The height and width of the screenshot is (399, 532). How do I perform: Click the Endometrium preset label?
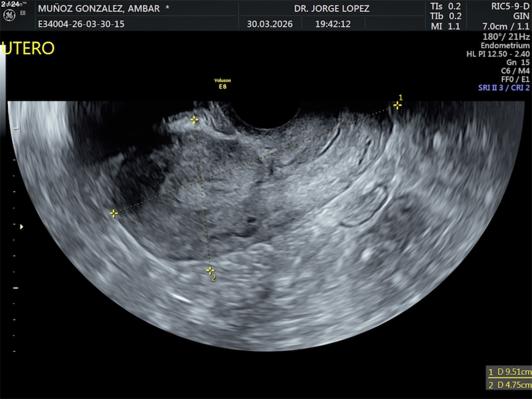(505, 46)
